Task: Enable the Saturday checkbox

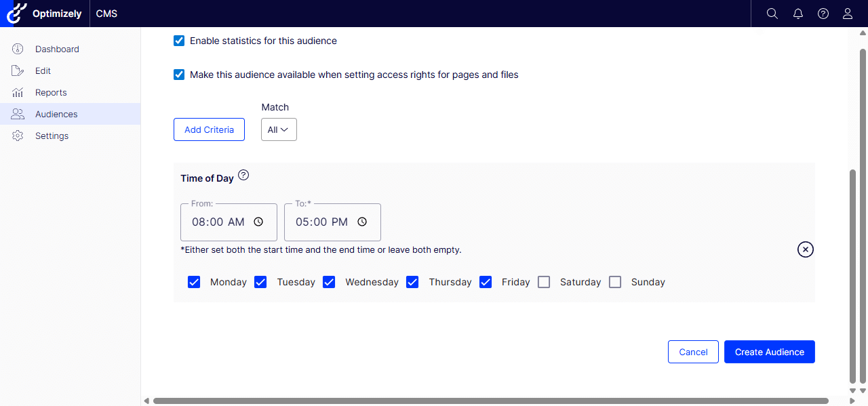Action: tap(544, 281)
